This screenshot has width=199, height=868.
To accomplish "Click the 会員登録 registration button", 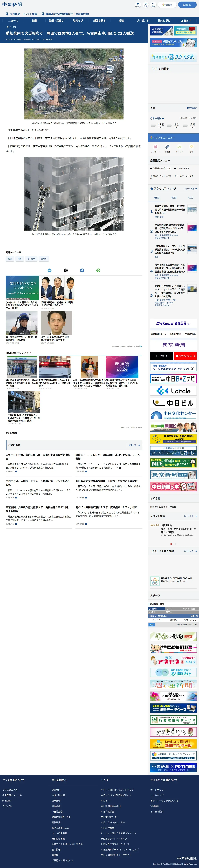I will [167, 5].
